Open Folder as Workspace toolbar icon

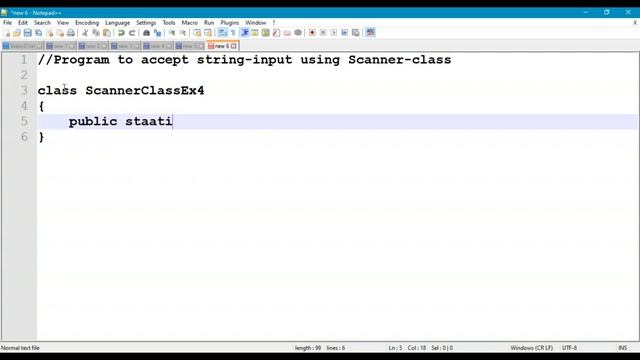(287, 33)
